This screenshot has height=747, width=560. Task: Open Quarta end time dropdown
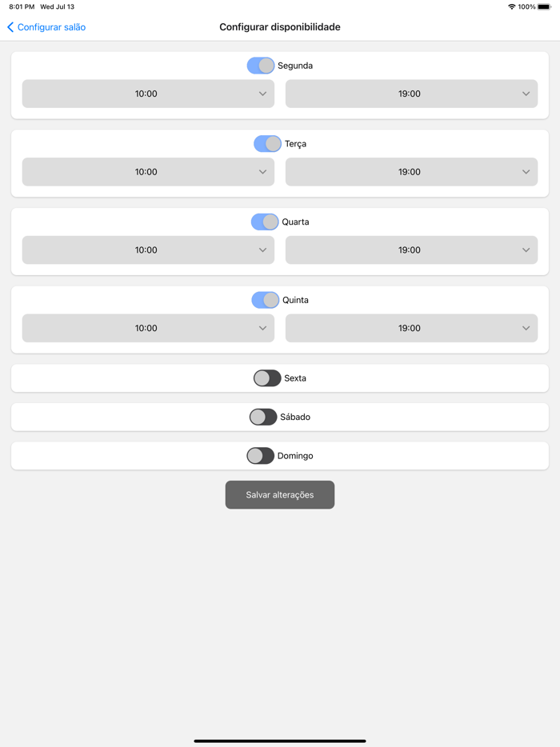click(x=411, y=250)
